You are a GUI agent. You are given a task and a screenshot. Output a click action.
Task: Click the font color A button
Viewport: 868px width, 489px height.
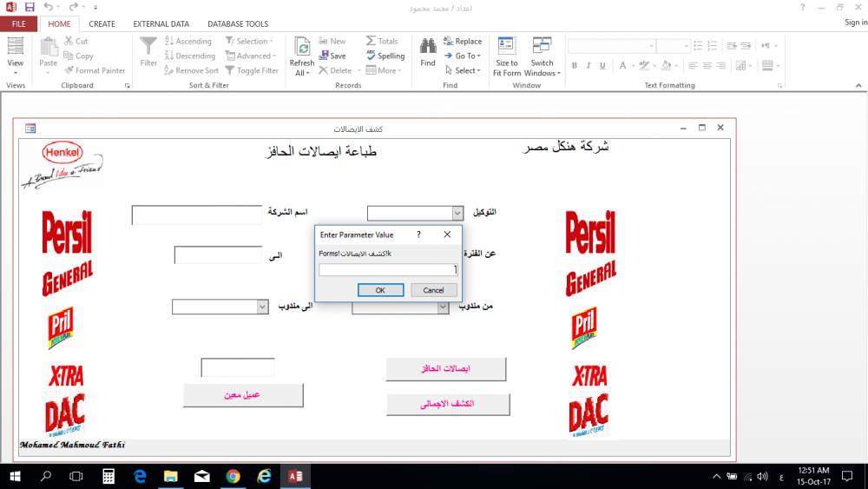pos(622,65)
